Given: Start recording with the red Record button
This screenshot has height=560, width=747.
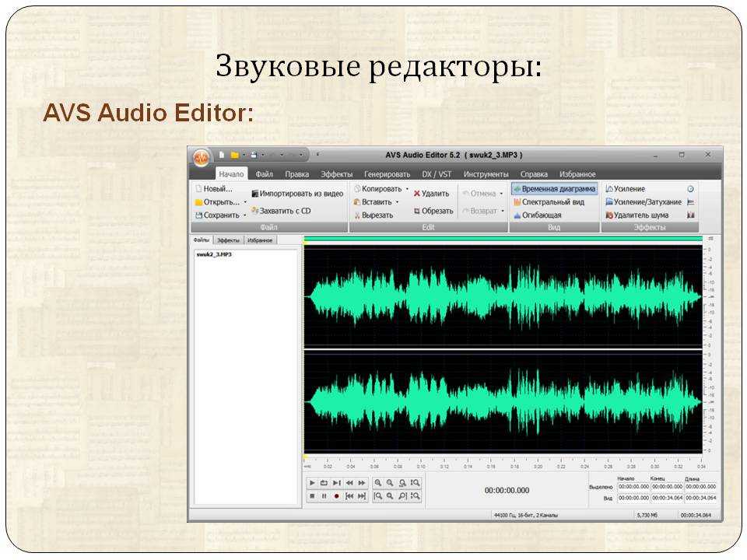Looking at the screenshot, I should click(x=336, y=496).
